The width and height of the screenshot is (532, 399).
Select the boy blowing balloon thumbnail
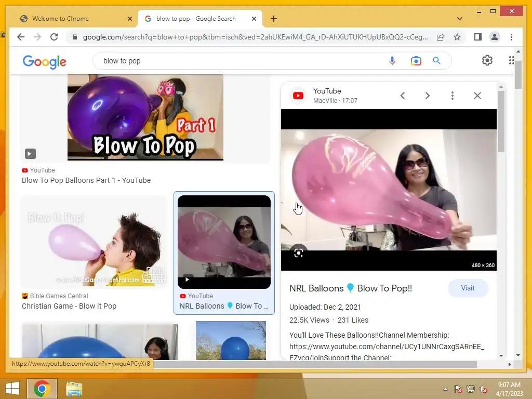pos(94,242)
